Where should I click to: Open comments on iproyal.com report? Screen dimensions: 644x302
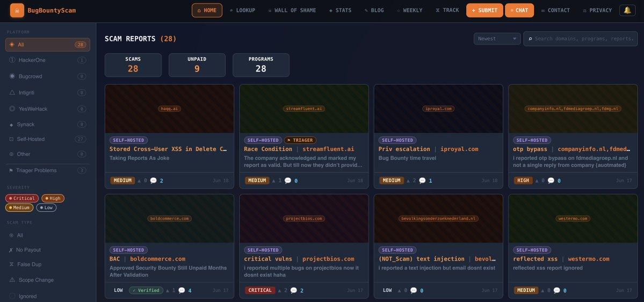(426, 181)
